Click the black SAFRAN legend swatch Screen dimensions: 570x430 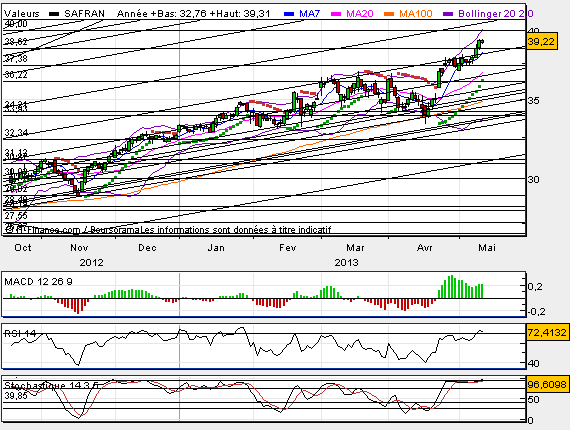tap(55, 14)
